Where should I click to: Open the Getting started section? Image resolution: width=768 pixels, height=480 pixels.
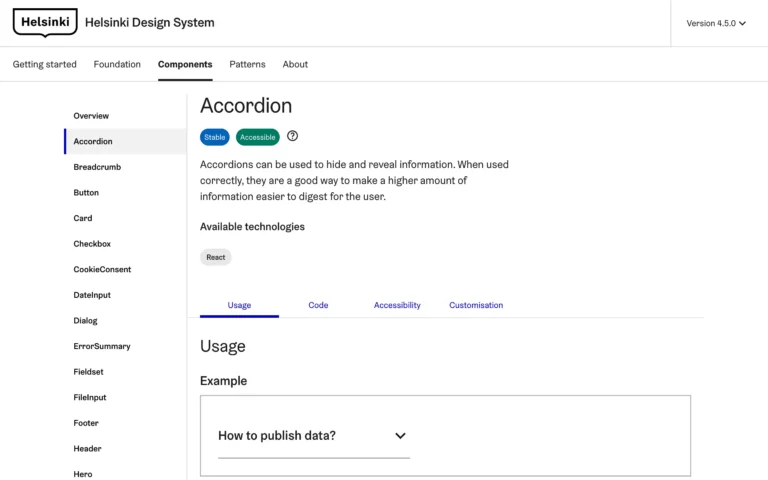coord(45,64)
